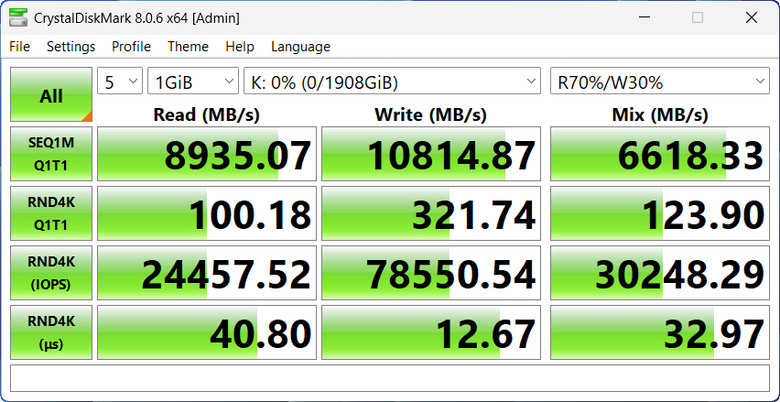Select the RND4K read value 100.18

point(206,213)
